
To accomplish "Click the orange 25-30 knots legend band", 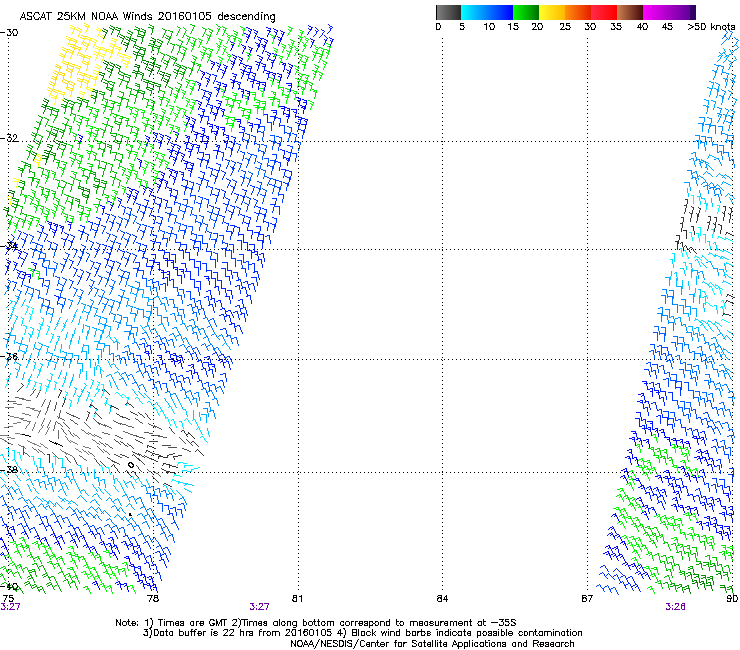I will [x=578, y=12].
